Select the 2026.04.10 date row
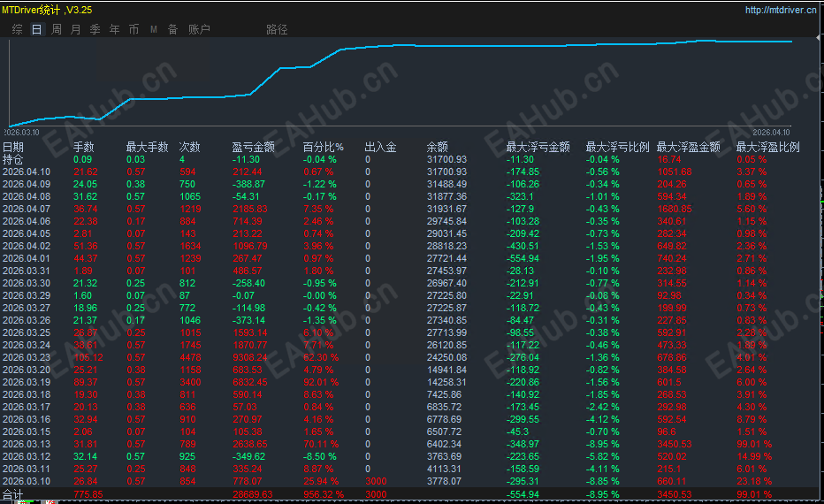The height and width of the screenshot is (504, 824). [x=27, y=172]
